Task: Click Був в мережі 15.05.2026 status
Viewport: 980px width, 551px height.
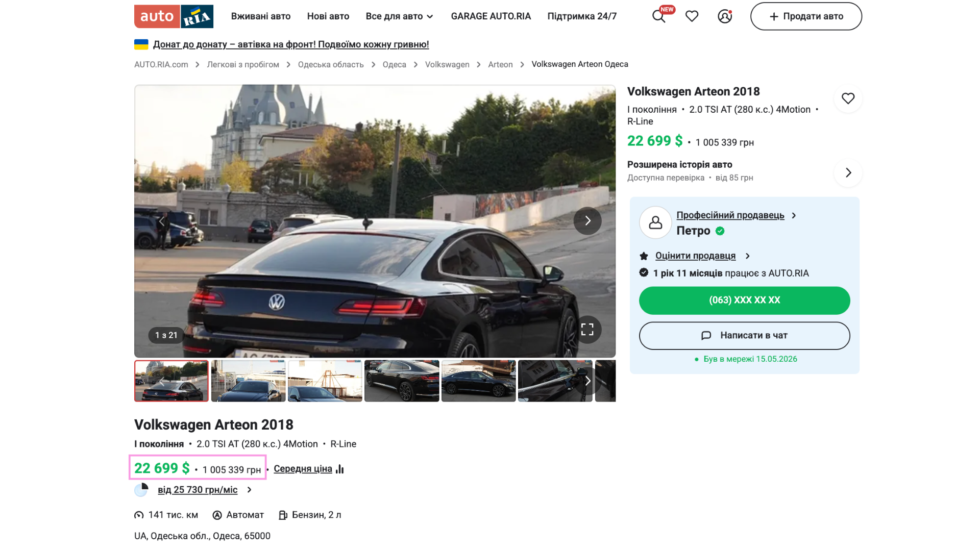Action: click(x=750, y=359)
